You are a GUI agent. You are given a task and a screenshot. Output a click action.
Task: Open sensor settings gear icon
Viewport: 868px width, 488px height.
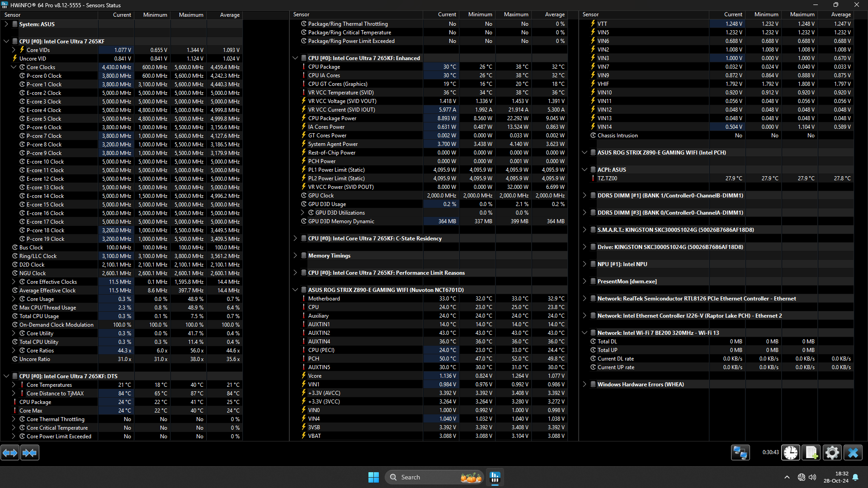832,452
